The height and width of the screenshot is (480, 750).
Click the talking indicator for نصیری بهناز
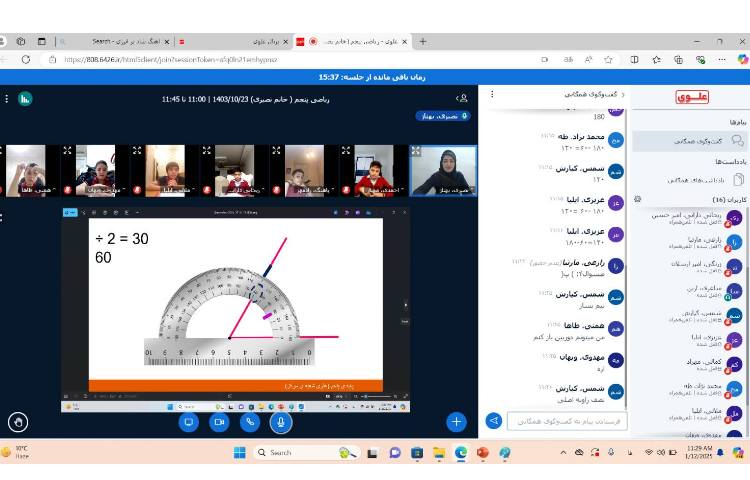click(x=443, y=116)
